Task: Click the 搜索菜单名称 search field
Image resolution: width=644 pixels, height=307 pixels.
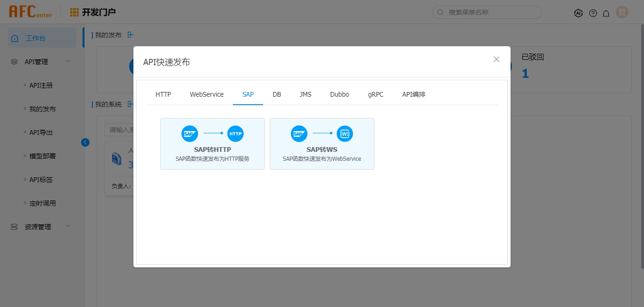Action: click(490, 12)
